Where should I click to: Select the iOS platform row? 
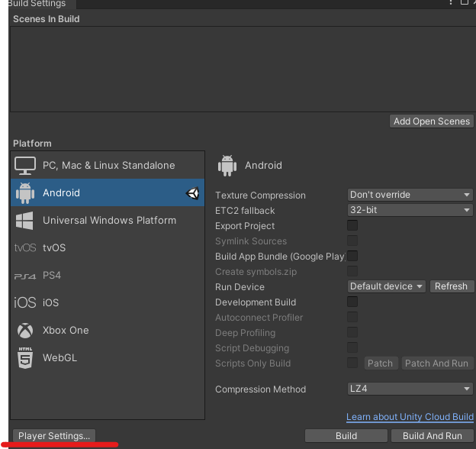tap(108, 302)
